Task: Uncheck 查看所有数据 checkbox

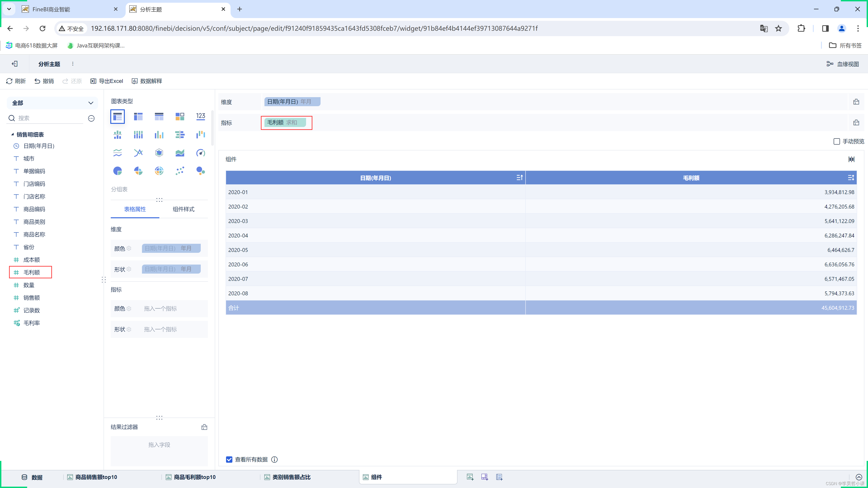Action: (229, 459)
